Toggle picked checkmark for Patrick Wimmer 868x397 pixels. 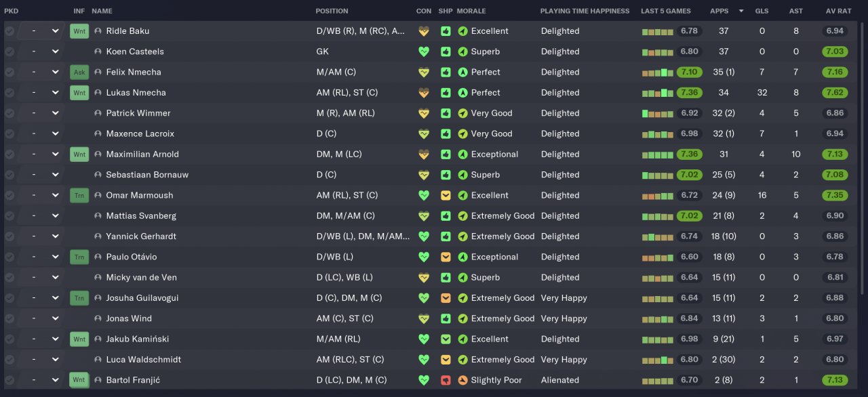[9, 113]
